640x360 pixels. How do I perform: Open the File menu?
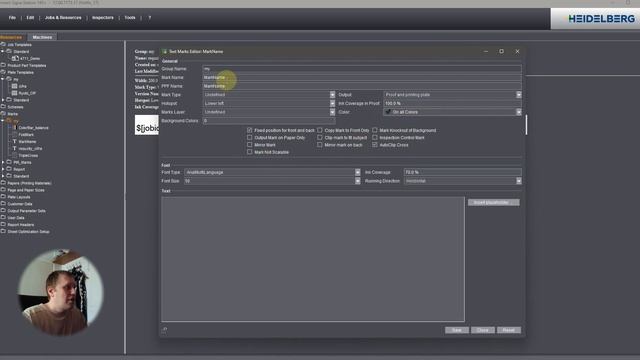click(x=12, y=18)
